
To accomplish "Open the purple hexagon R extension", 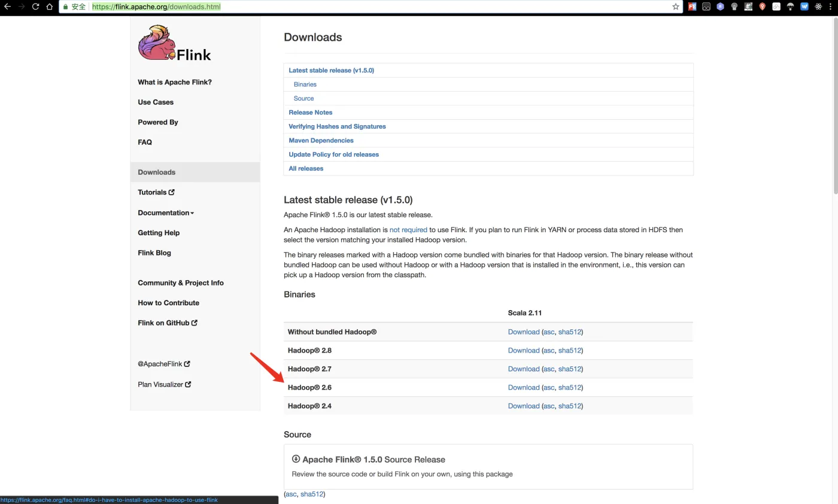I will pos(720,7).
